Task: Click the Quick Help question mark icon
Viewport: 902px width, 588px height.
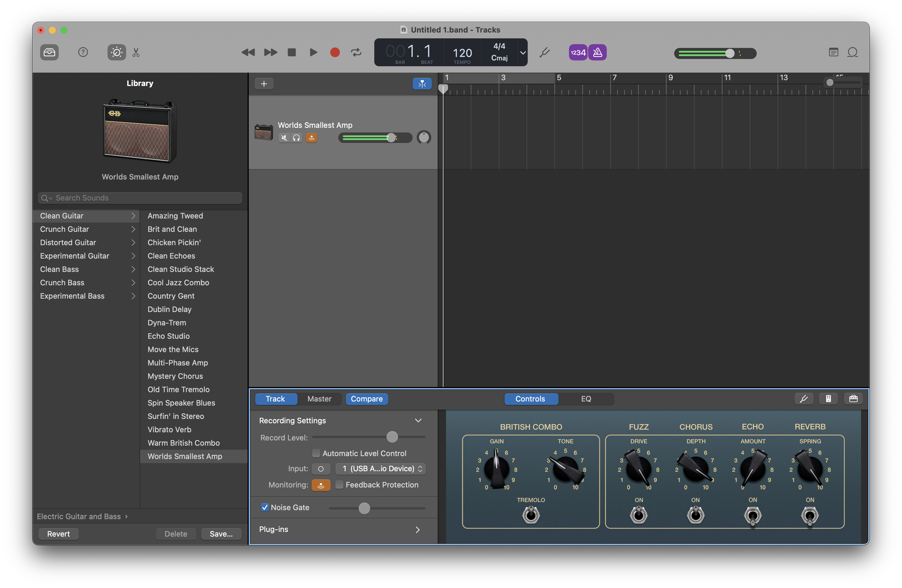Action: click(x=83, y=52)
